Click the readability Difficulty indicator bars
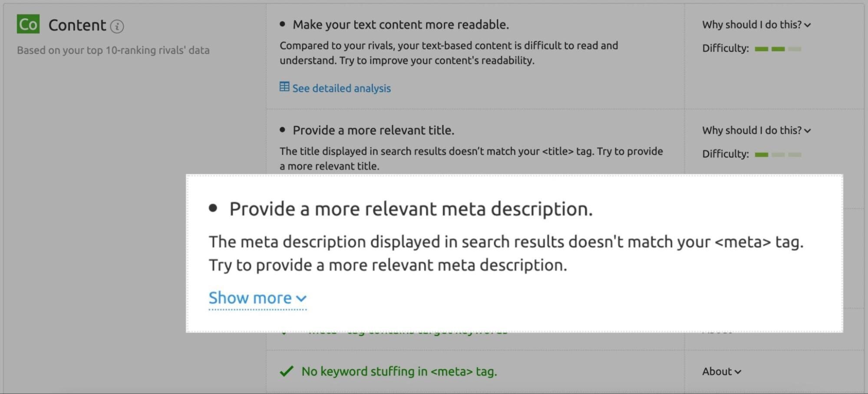This screenshot has width=868, height=394. pyautogui.click(x=778, y=49)
